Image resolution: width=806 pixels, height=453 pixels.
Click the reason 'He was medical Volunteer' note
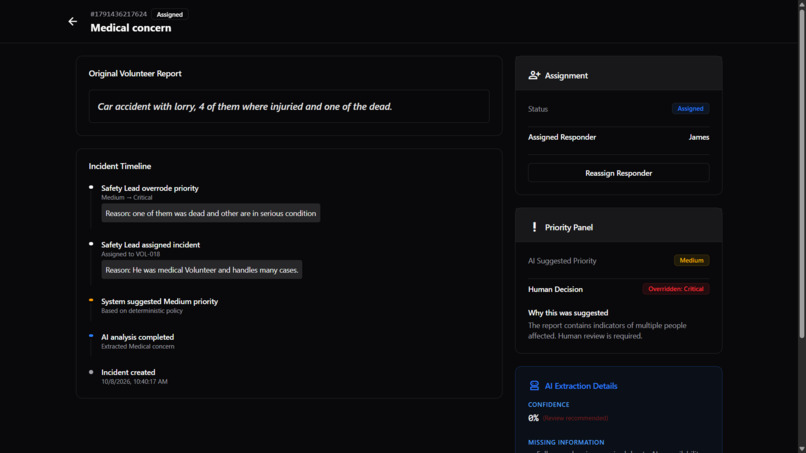tap(202, 269)
